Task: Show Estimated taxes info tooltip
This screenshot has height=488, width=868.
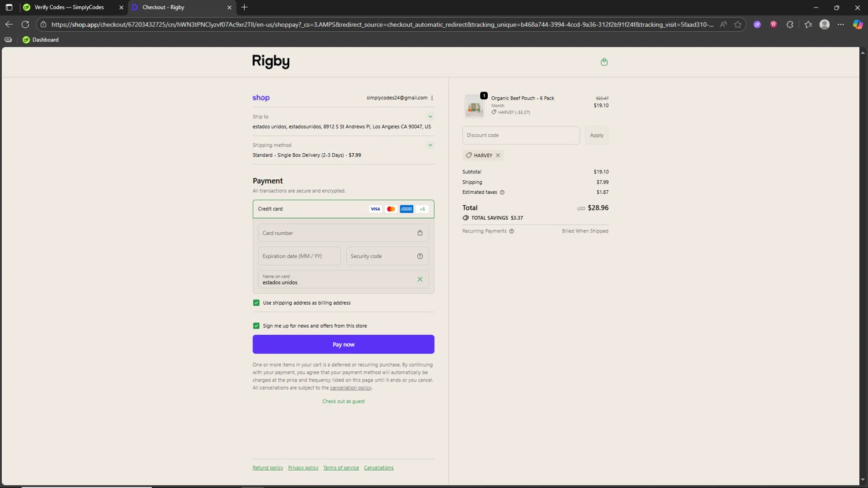Action: tap(502, 193)
